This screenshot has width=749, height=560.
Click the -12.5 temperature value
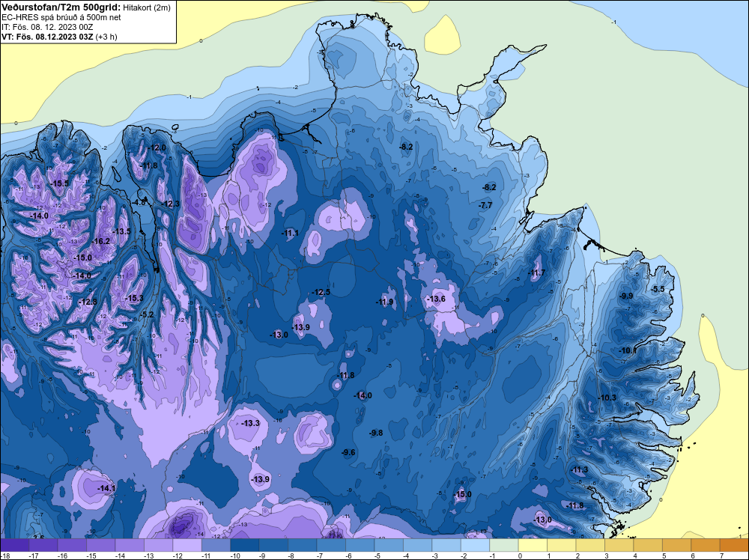click(321, 292)
